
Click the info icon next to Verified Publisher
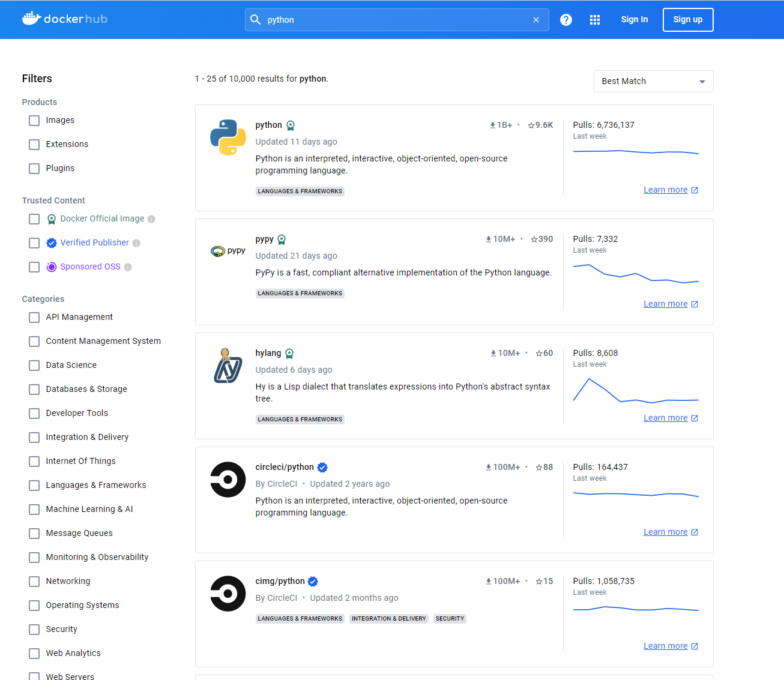coord(136,243)
